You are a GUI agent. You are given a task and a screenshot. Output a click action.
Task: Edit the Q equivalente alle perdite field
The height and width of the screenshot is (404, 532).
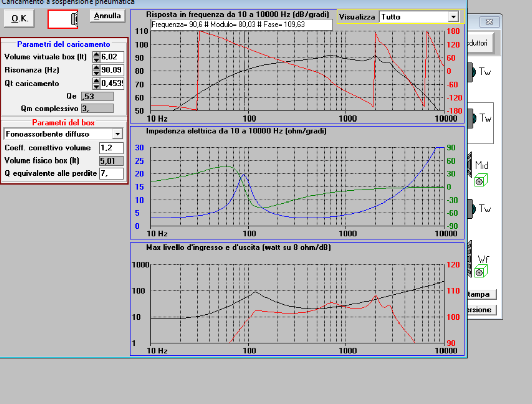pyautogui.click(x=111, y=173)
